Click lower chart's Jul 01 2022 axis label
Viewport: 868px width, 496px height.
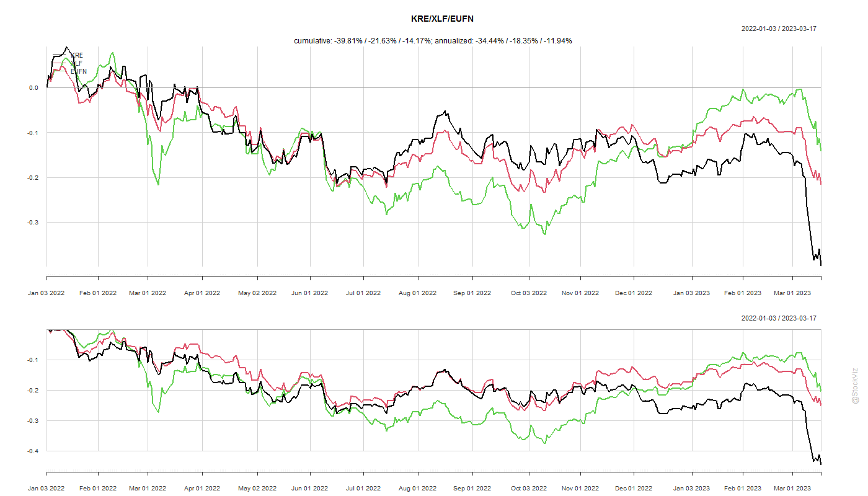pos(363,490)
